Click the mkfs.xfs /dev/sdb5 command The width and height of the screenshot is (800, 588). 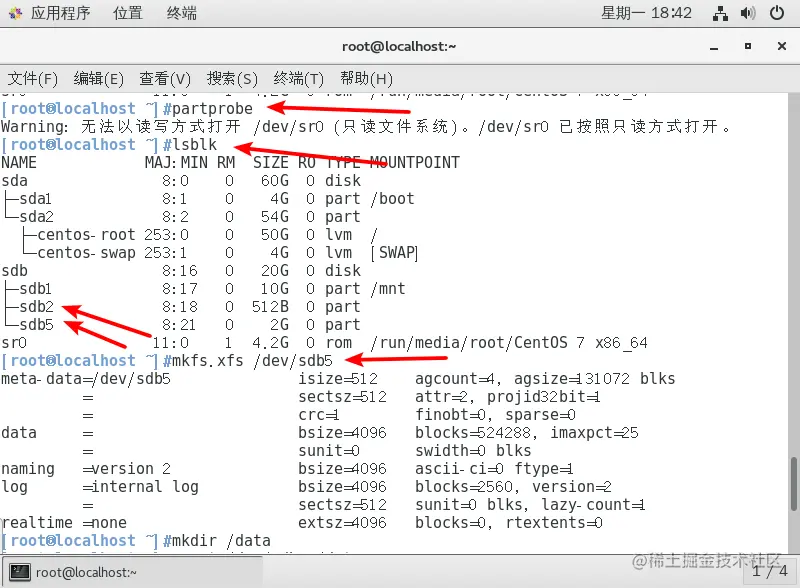coord(252,361)
